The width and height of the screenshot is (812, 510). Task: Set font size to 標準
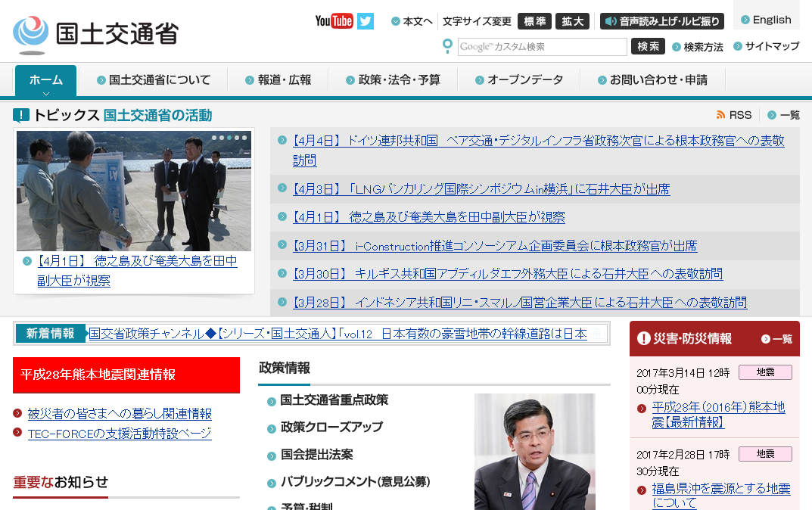tap(534, 21)
